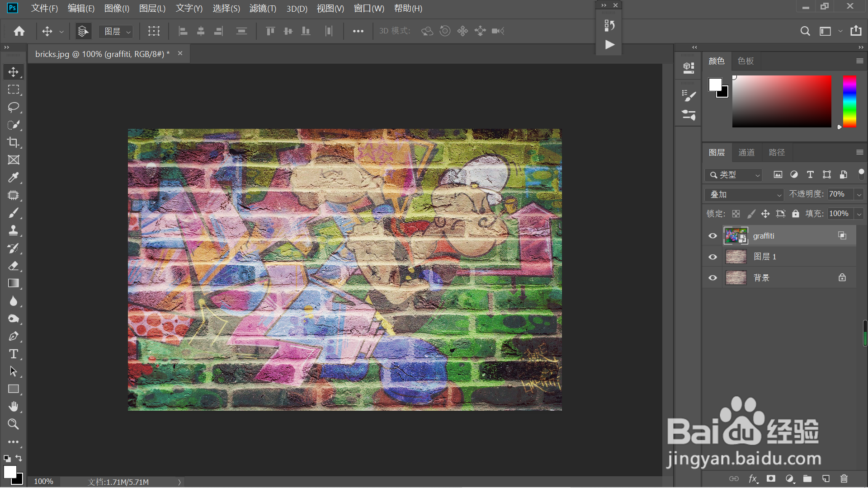Open the 叠加 blend mode dropdown
868x488 pixels.
[744, 195]
